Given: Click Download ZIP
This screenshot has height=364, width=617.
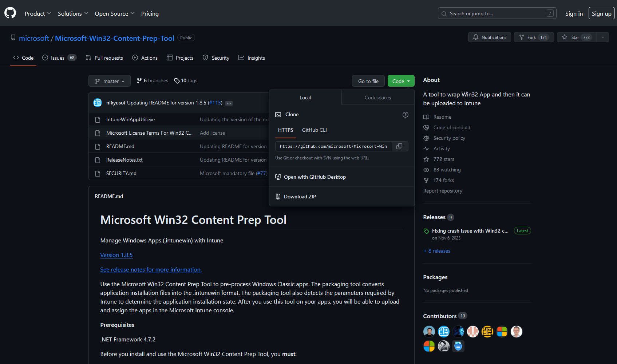Looking at the screenshot, I should [300, 197].
